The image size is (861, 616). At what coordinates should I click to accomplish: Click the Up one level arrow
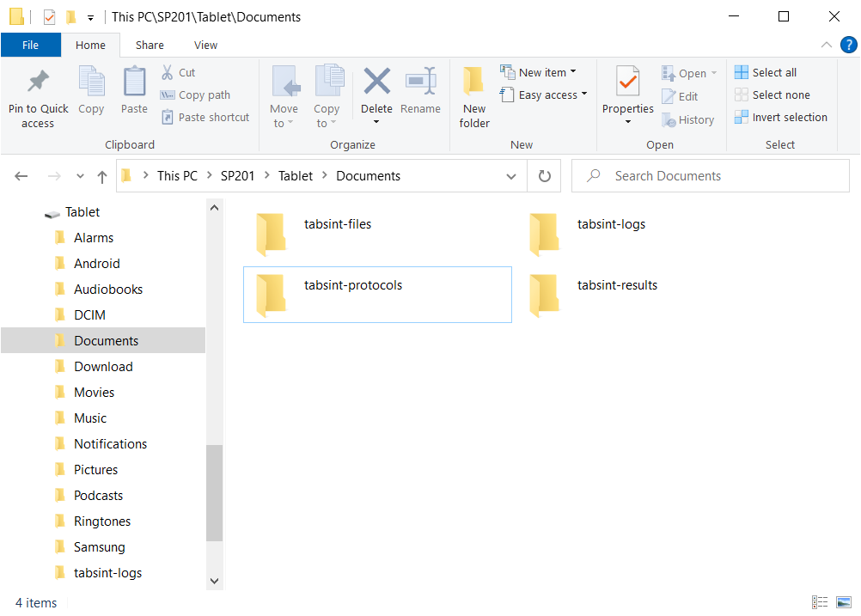102,176
